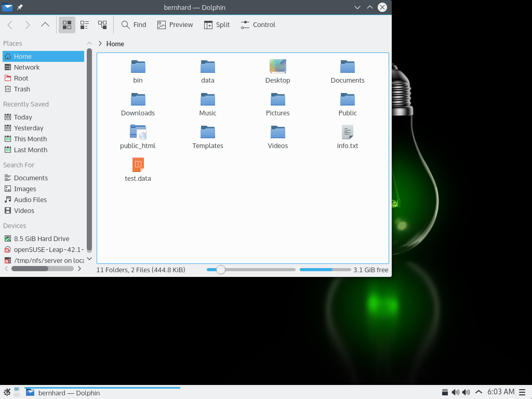Open the Find search tool

pyautogui.click(x=134, y=25)
